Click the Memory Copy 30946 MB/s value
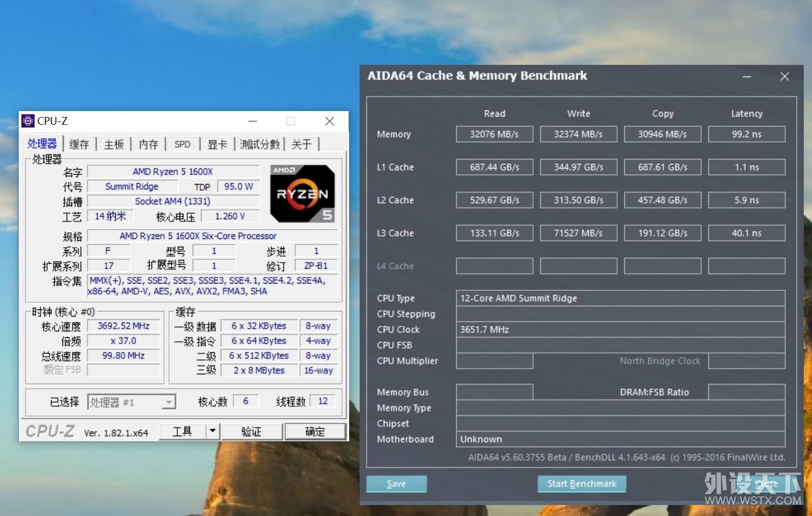The height and width of the screenshot is (516, 812). pyautogui.click(x=662, y=134)
